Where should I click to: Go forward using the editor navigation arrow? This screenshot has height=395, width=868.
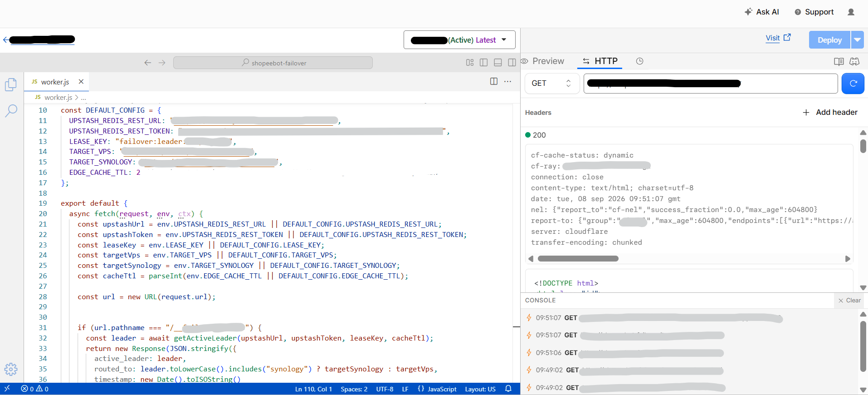[x=162, y=63]
